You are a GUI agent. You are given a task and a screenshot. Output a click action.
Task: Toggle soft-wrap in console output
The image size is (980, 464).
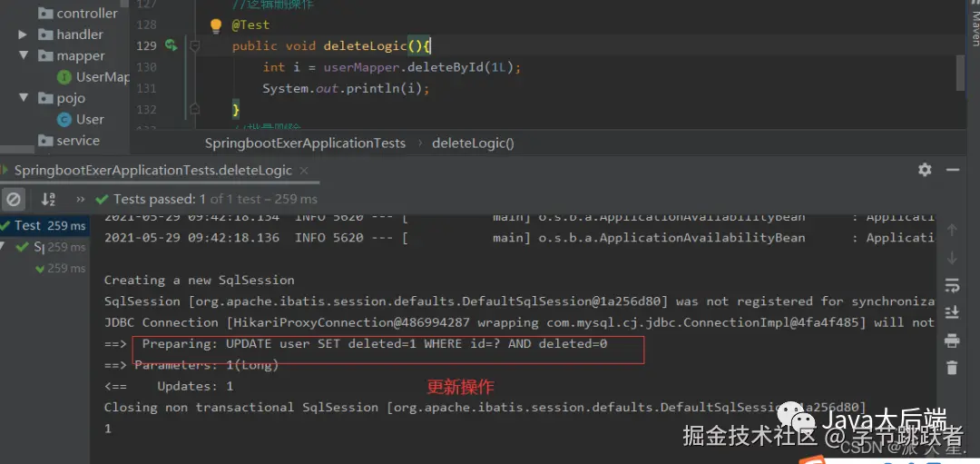(952, 285)
